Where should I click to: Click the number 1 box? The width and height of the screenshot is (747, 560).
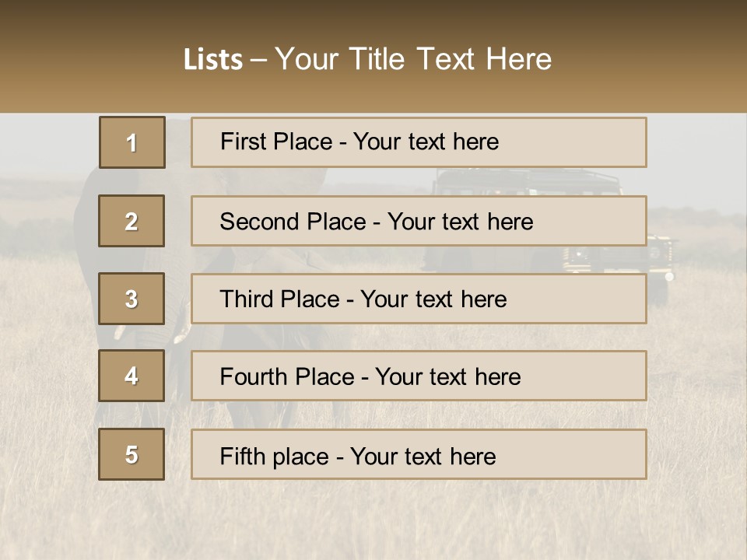(x=132, y=142)
